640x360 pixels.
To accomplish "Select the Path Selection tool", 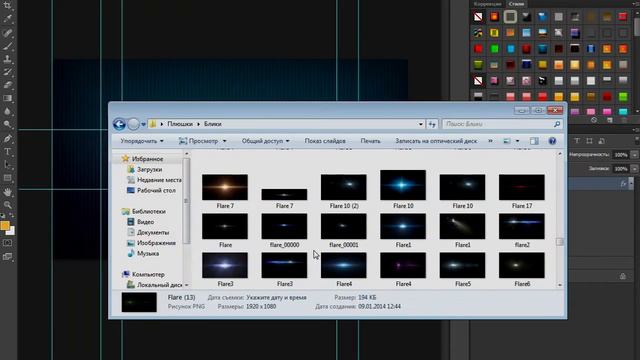I will (7, 164).
